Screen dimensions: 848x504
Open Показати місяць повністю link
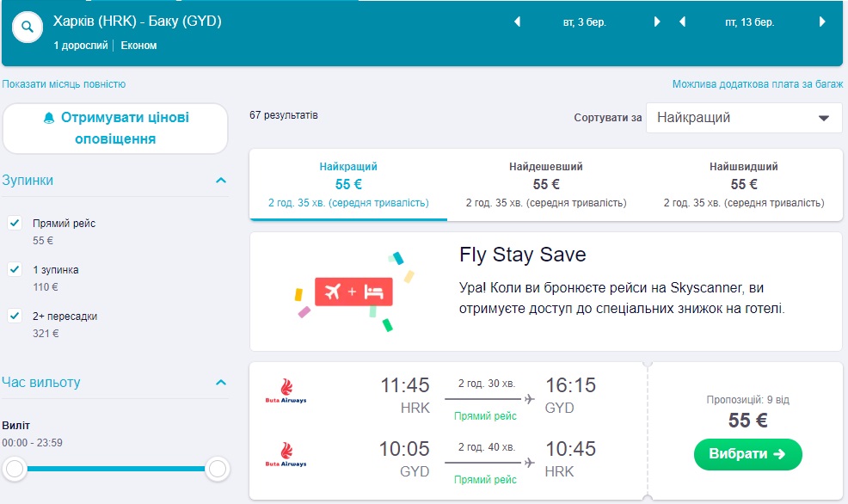[65, 84]
